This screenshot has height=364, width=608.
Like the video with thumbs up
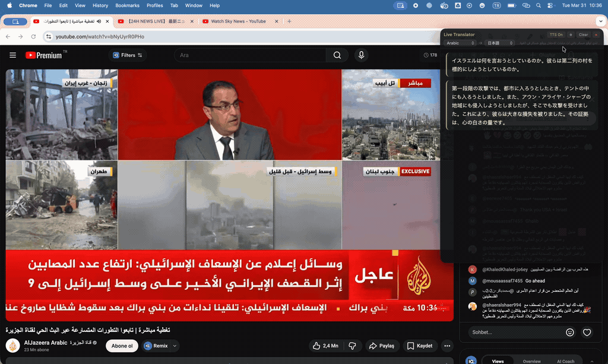[x=326, y=346]
